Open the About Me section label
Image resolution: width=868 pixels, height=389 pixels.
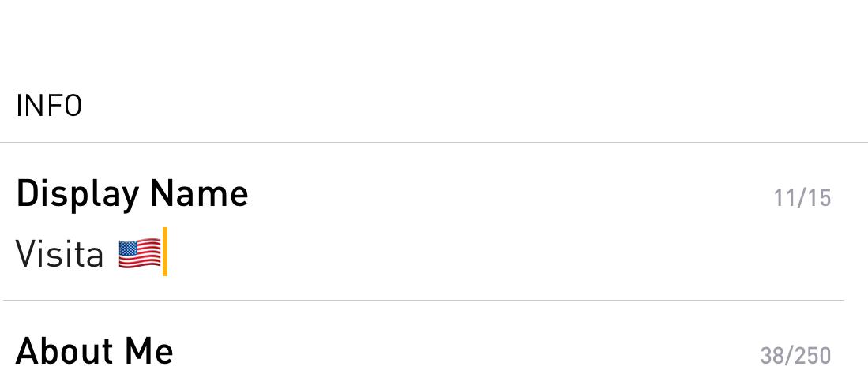[95, 351]
